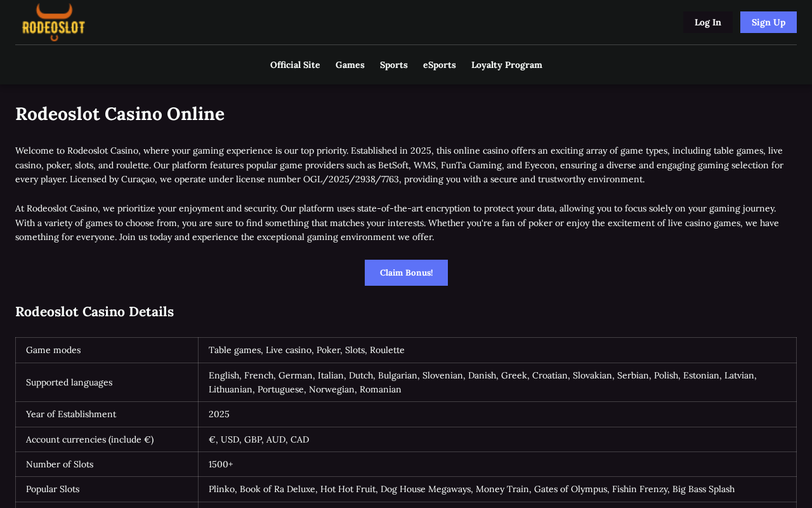Image resolution: width=812 pixels, height=508 pixels.
Task: Open the eSports navigation link
Action: 440,65
